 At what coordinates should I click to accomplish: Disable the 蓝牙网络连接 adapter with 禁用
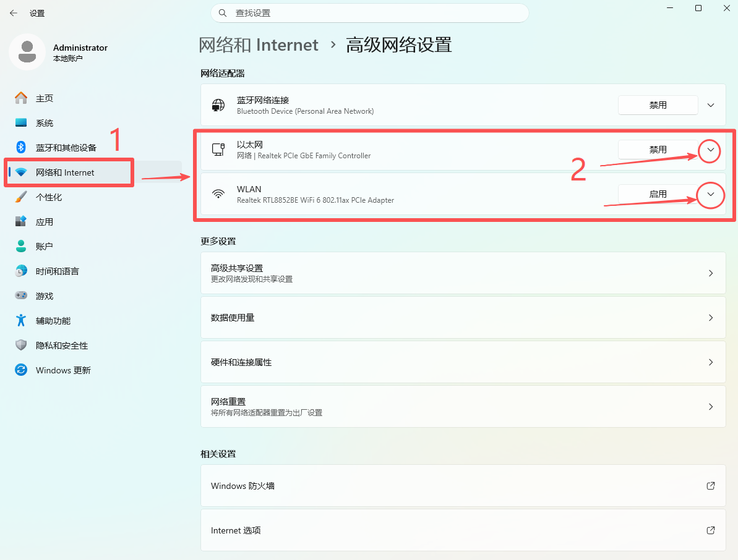658,105
